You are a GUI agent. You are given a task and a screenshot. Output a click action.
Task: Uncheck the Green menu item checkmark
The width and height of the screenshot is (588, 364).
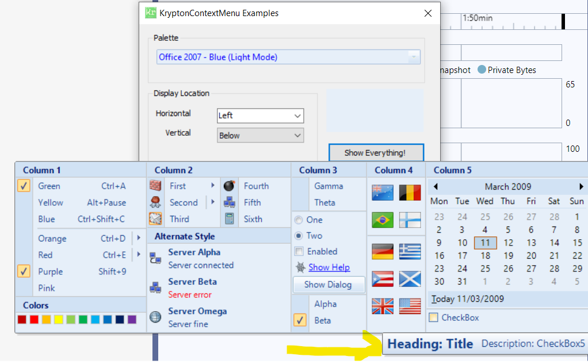(x=24, y=186)
